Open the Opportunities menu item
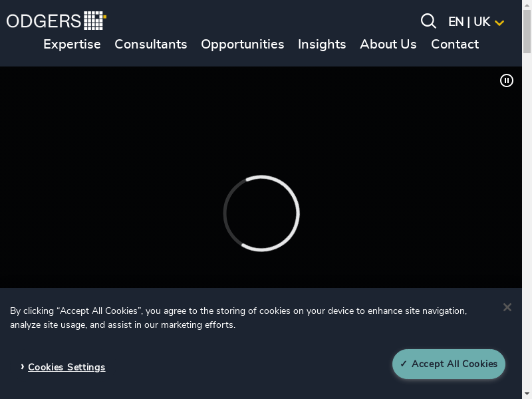 (x=243, y=45)
